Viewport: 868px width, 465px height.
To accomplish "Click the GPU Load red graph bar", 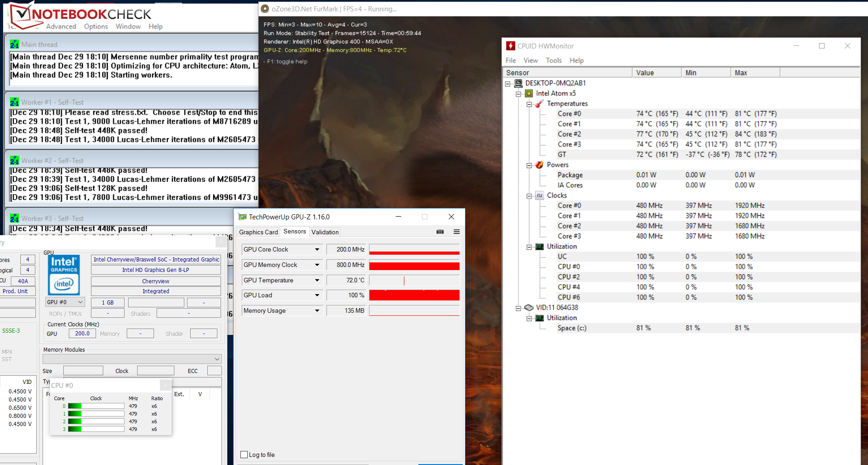I will click(x=414, y=295).
